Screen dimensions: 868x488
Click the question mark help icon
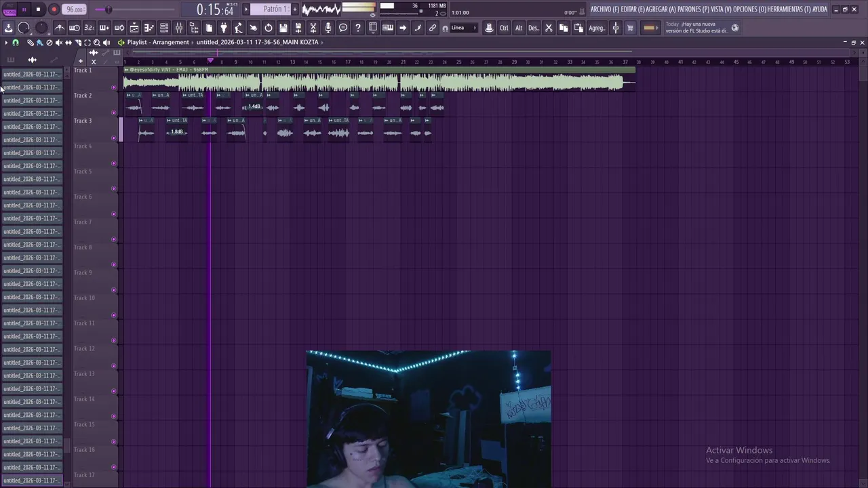358,28
